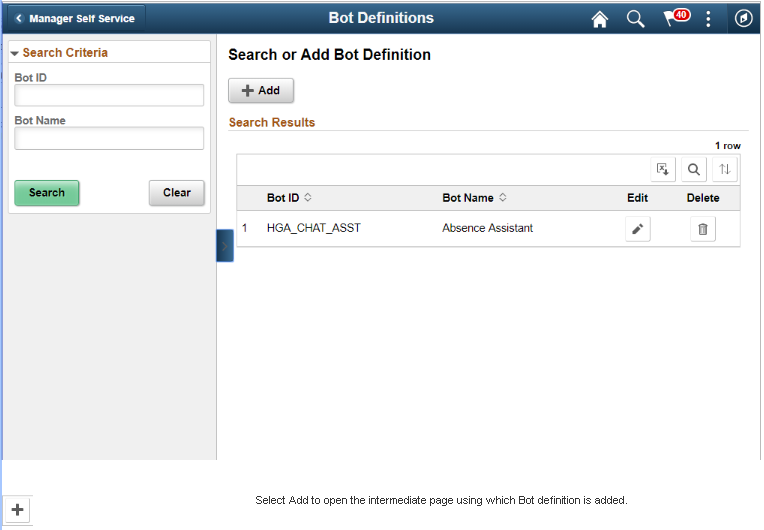Screen dimensions: 764x530
Task: Sort by Bot Name column header
Action: [x=474, y=198]
